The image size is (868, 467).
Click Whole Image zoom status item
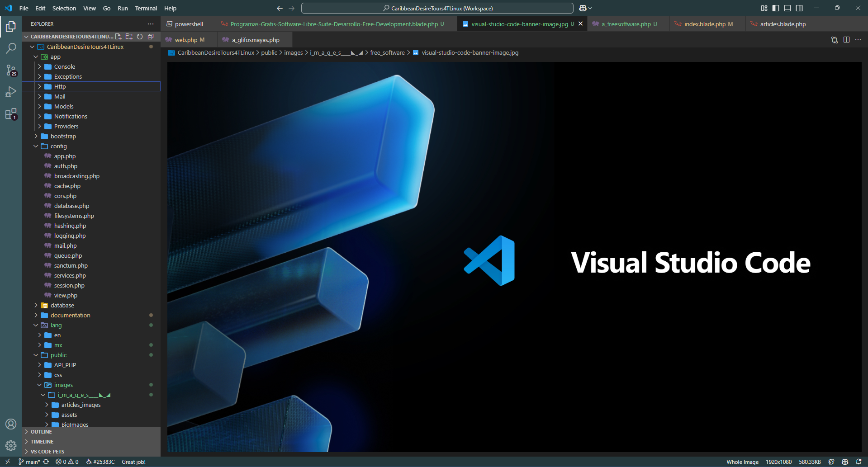click(742, 462)
